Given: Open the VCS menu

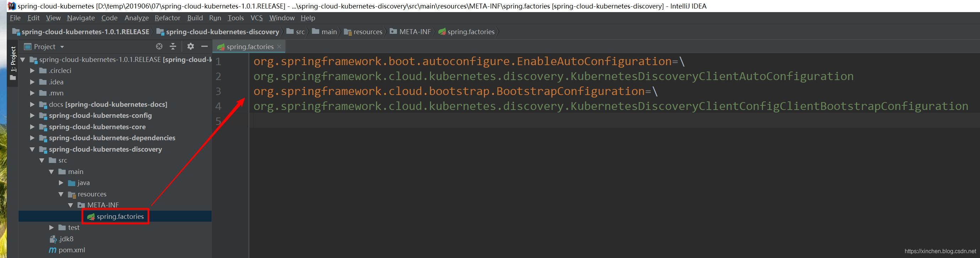Looking at the screenshot, I should 257,18.
